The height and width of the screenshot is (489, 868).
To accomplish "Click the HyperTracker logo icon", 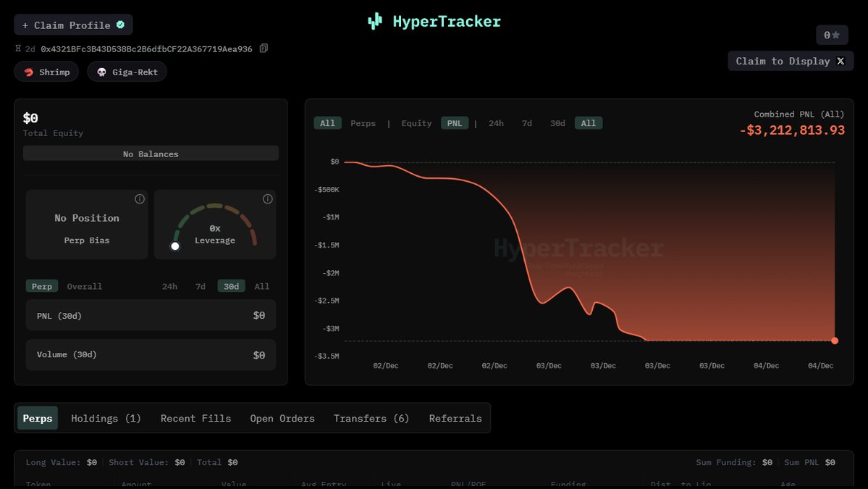I will pos(374,22).
